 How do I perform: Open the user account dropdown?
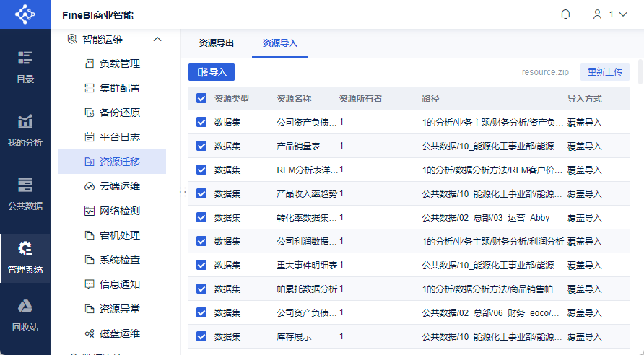coord(609,14)
